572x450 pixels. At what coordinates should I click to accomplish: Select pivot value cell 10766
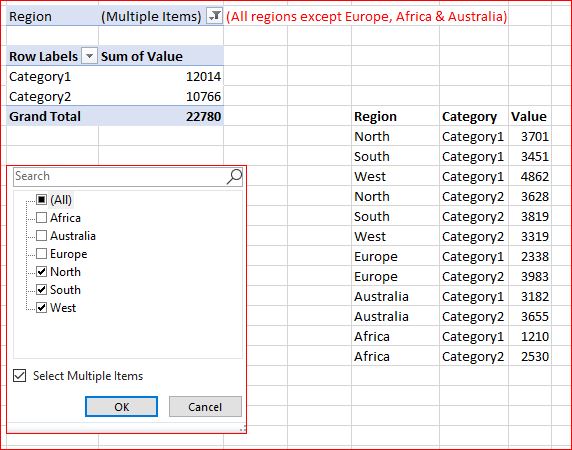click(161, 97)
